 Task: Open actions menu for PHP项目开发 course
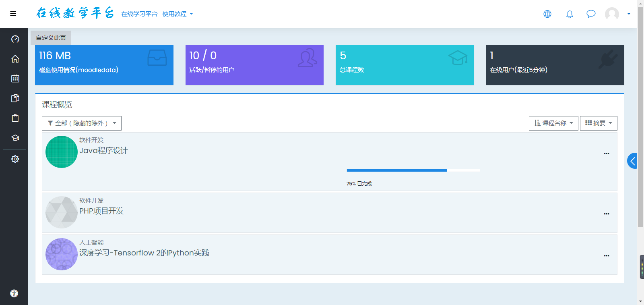pos(607,214)
